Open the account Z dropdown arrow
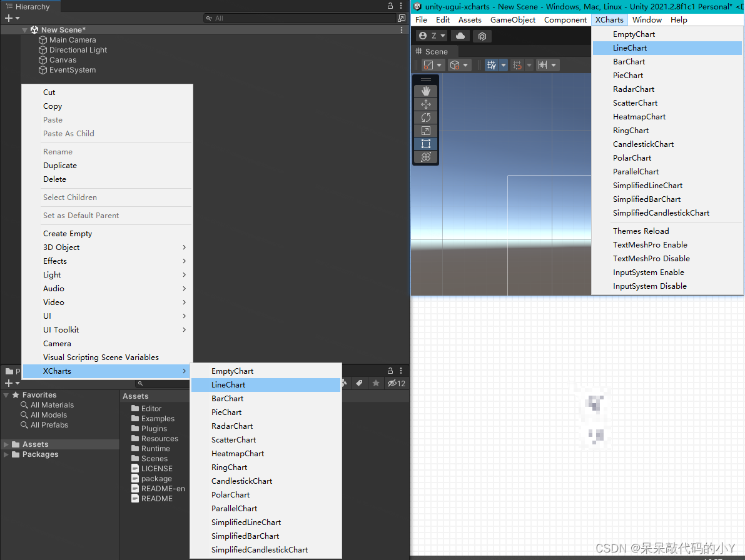 (443, 36)
